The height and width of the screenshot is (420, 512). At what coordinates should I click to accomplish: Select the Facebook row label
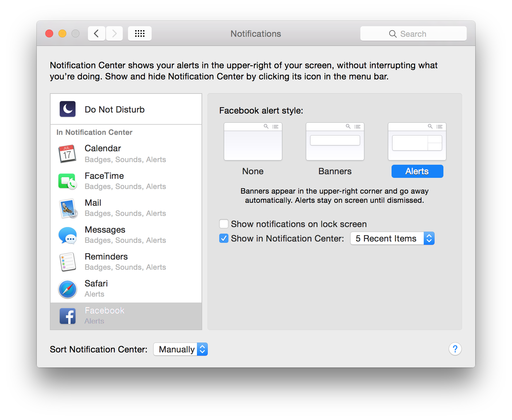tap(104, 310)
